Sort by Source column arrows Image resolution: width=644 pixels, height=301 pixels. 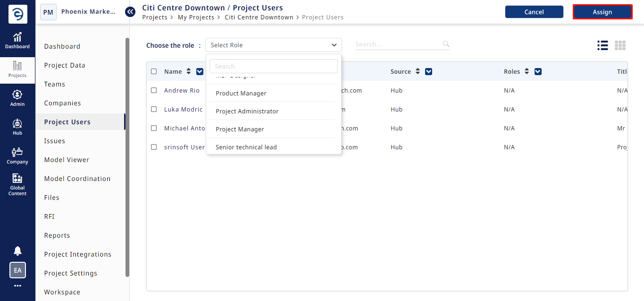tap(417, 71)
